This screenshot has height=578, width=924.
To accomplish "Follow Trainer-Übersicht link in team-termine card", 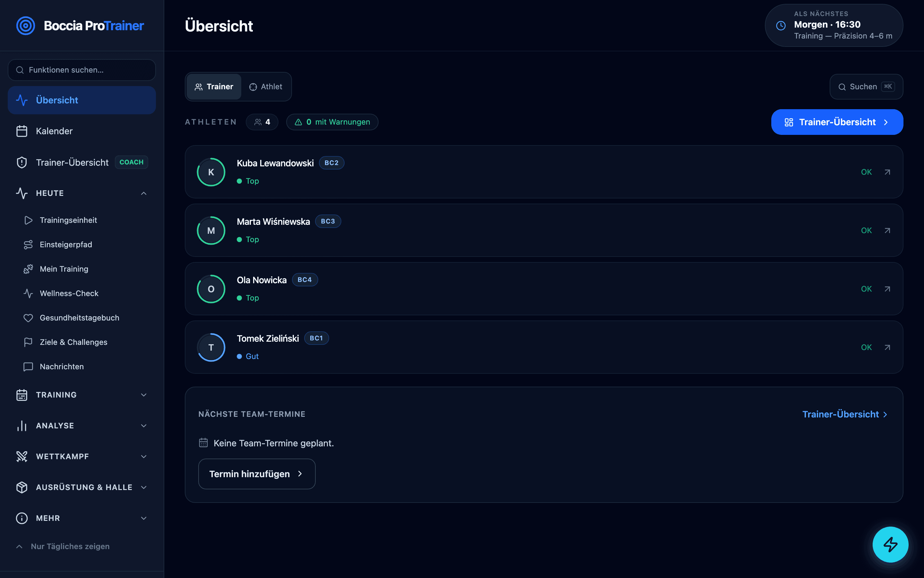I will coord(845,414).
